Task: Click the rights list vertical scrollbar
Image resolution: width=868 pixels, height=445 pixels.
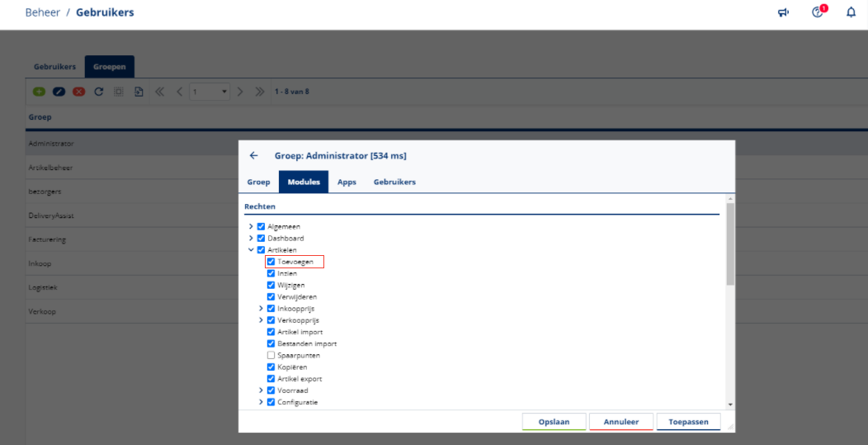Action: click(x=729, y=248)
